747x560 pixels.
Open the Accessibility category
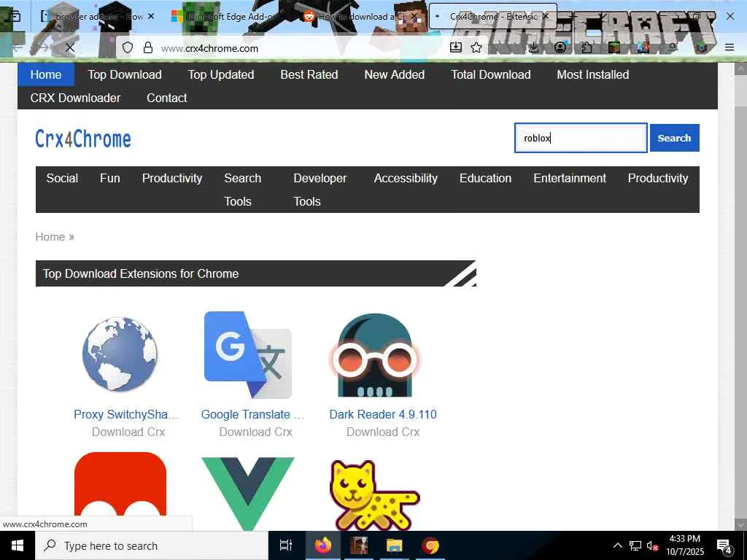406,178
